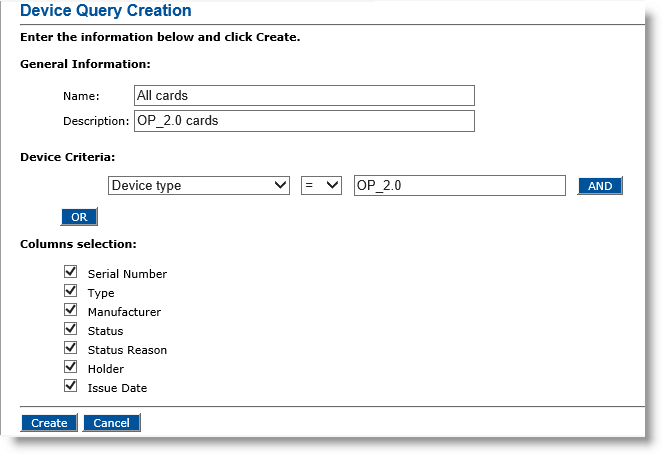Select the OP_2.0 criteria value field

click(460, 186)
